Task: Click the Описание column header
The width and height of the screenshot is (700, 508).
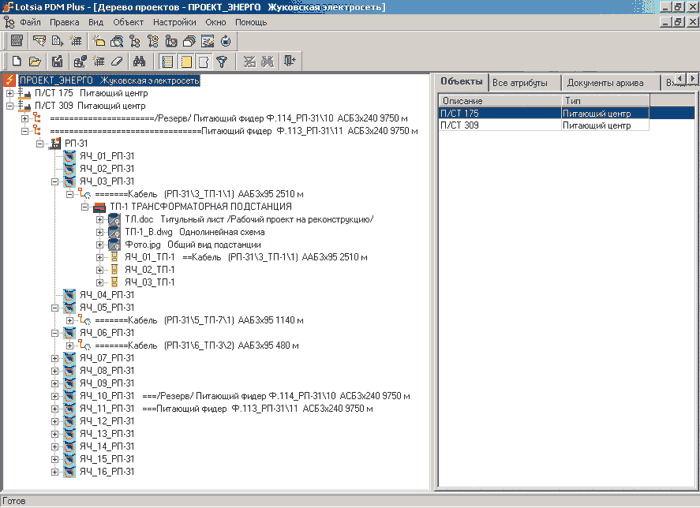Action: pyautogui.click(x=499, y=101)
